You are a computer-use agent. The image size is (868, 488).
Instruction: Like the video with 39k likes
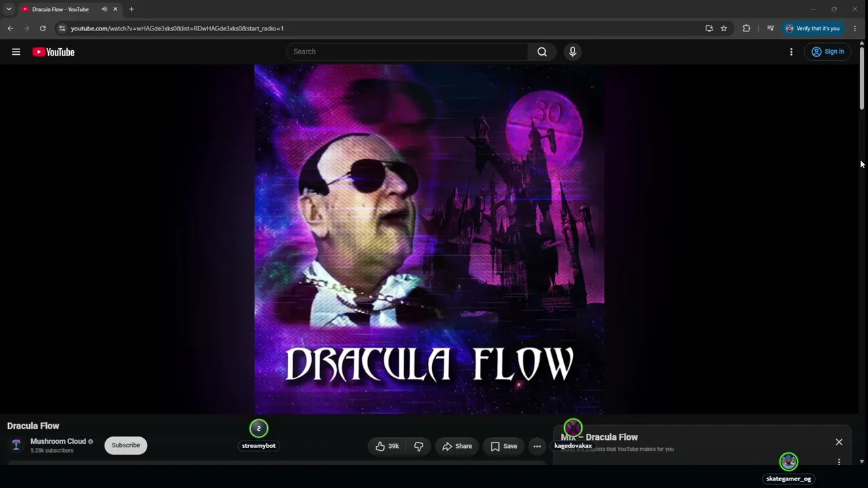[387, 446]
